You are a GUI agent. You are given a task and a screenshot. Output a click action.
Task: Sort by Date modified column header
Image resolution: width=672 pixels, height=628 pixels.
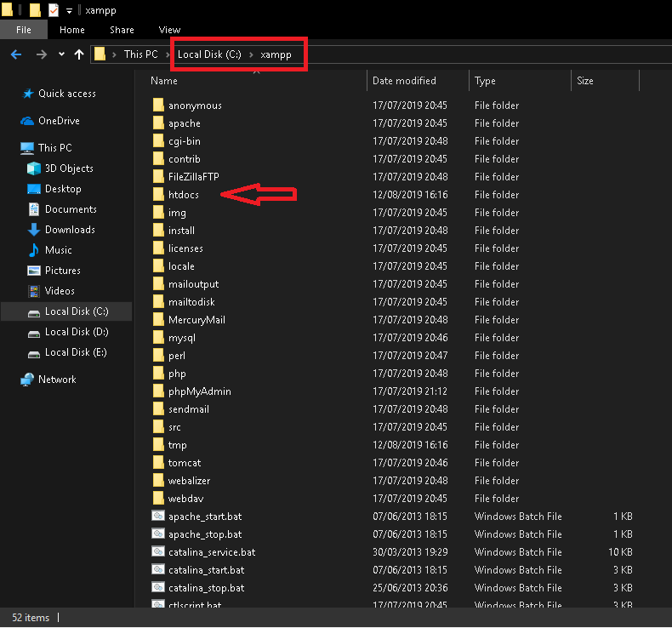(x=404, y=81)
